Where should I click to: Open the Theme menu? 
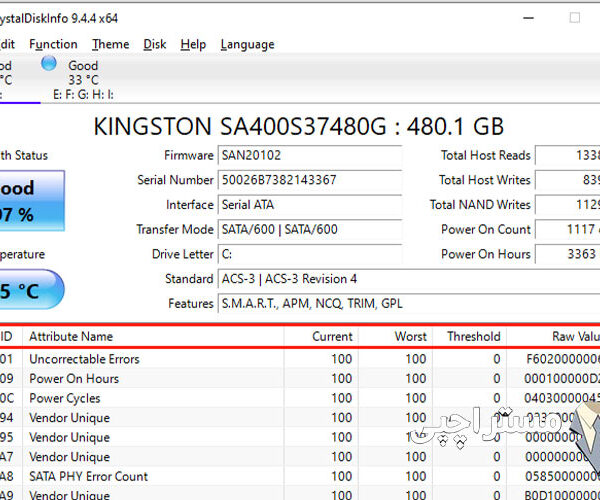110,44
